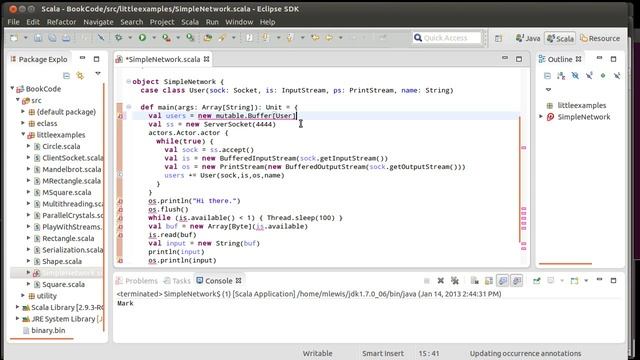Click the Debug bug icon in the toolbar

(118, 38)
